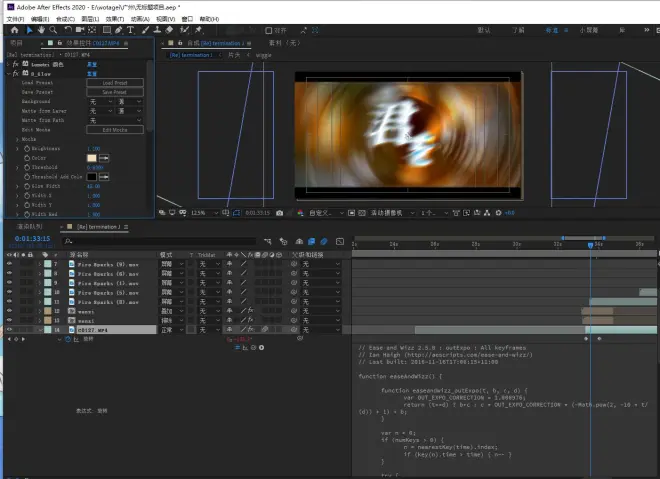Click the Edit Mocha button
The width and height of the screenshot is (660, 479).
point(114,130)
